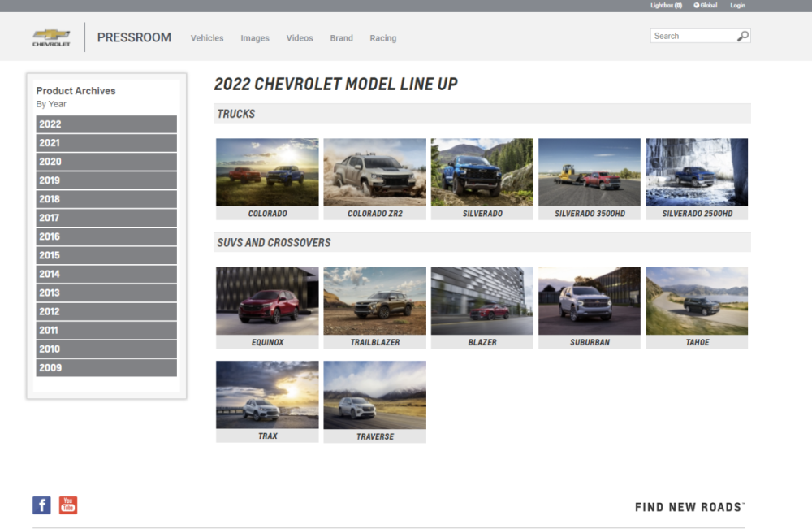812x529 pixels.
Task: Open the YouTube channel icon
Action: tap(68, 505)
